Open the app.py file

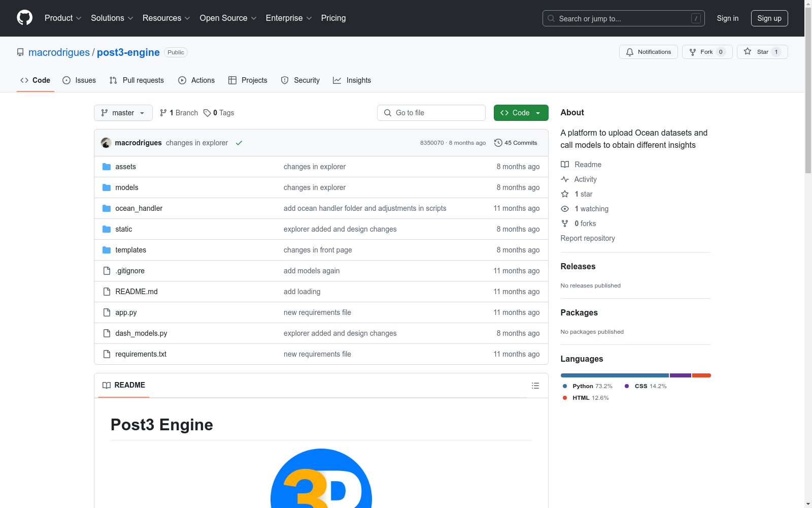click(126, 312)
